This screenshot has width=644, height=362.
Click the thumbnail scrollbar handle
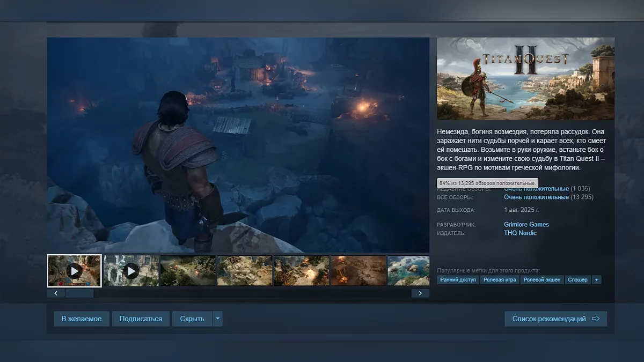click(x=79, y=293)
